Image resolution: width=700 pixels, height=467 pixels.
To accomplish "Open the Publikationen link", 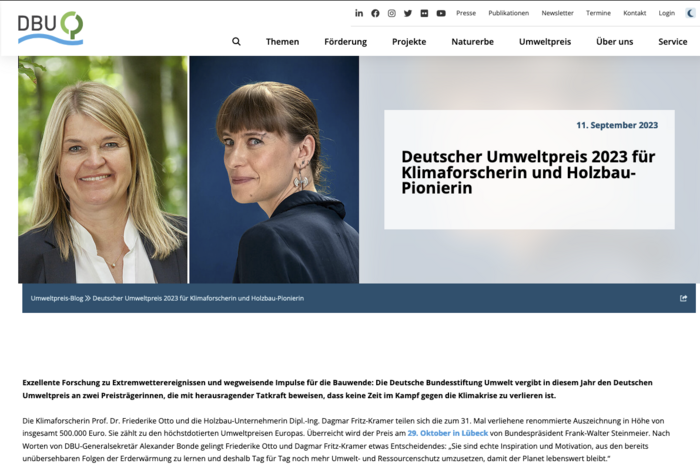I will click(x=508, y=13).
